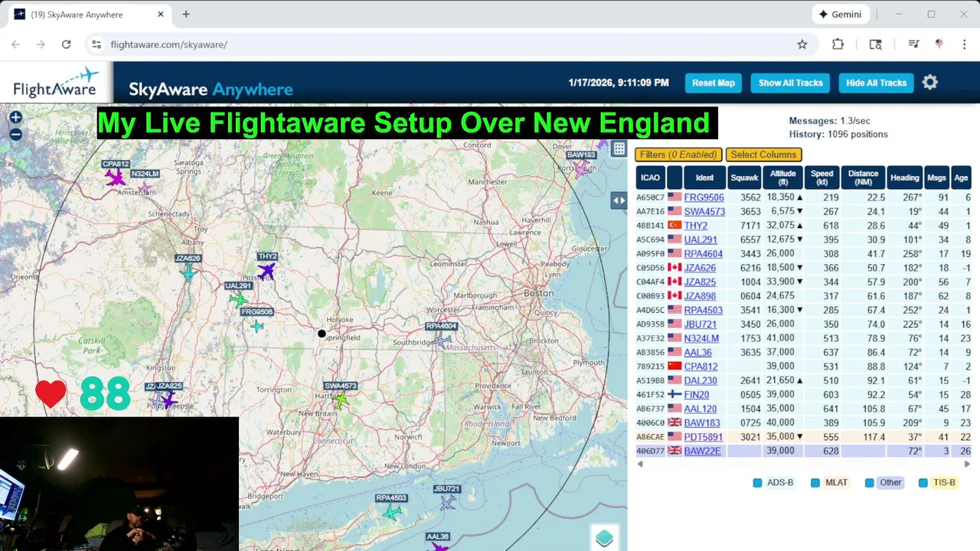Sort table by Age column

(x=961, y=178)
